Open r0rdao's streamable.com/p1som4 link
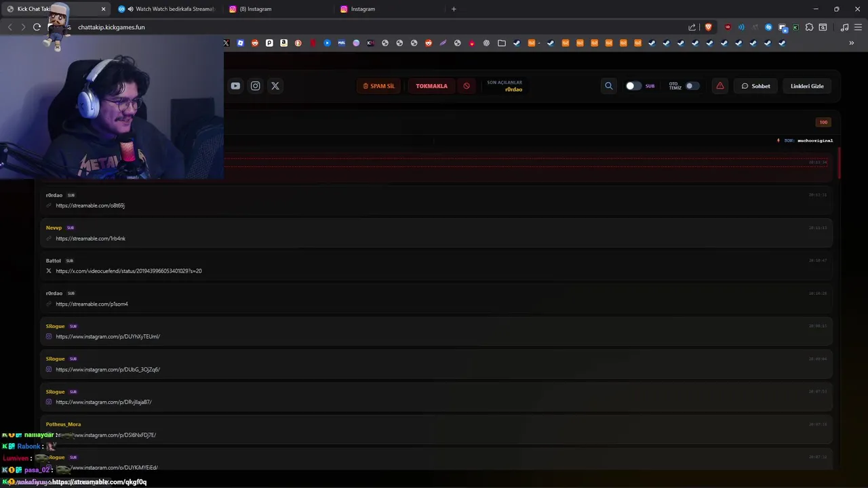This screenshot has width=868, height=488. pyautogui.click(x=92, y=304)
